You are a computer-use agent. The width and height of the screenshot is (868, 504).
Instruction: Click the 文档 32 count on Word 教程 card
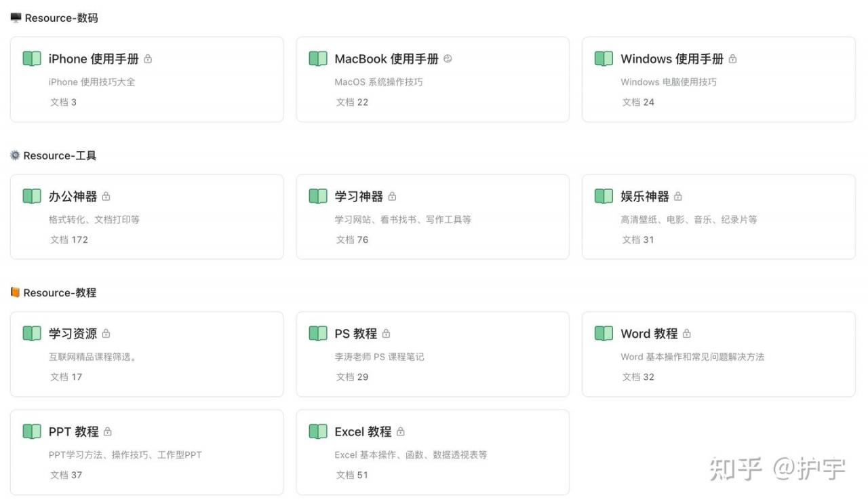click(639, 377)
